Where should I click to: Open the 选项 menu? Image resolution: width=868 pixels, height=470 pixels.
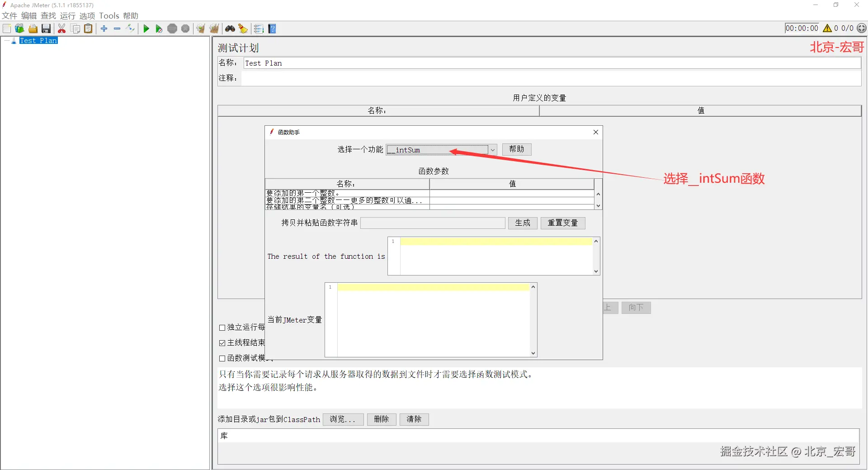point(87,16)
